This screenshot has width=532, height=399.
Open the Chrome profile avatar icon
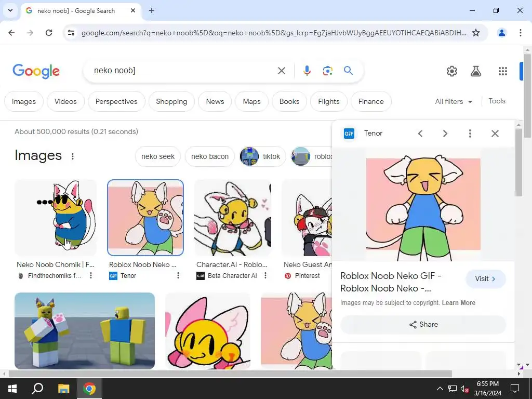coord(501,33)
